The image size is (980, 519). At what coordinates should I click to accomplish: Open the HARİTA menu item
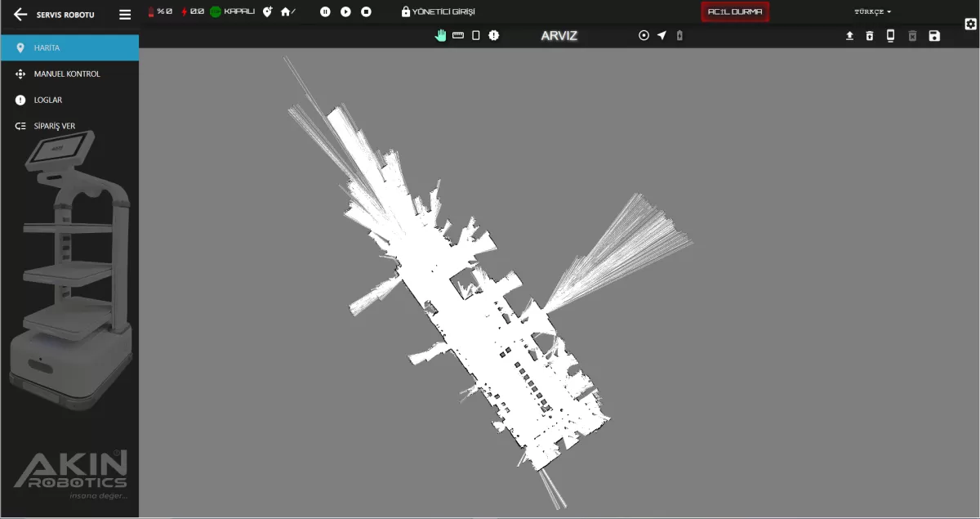(69, 48)
